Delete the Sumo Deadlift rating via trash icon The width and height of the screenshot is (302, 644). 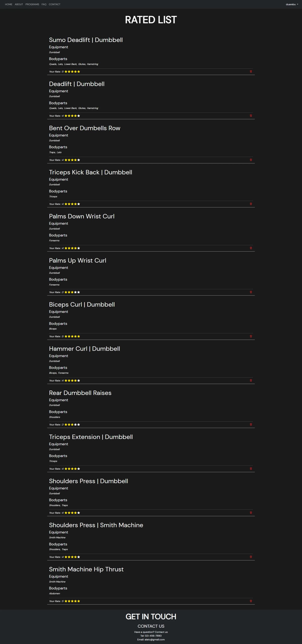(x=251, y=71)
